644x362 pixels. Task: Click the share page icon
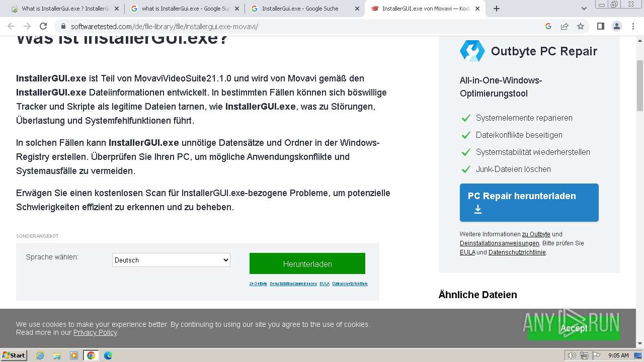(565, 26)
